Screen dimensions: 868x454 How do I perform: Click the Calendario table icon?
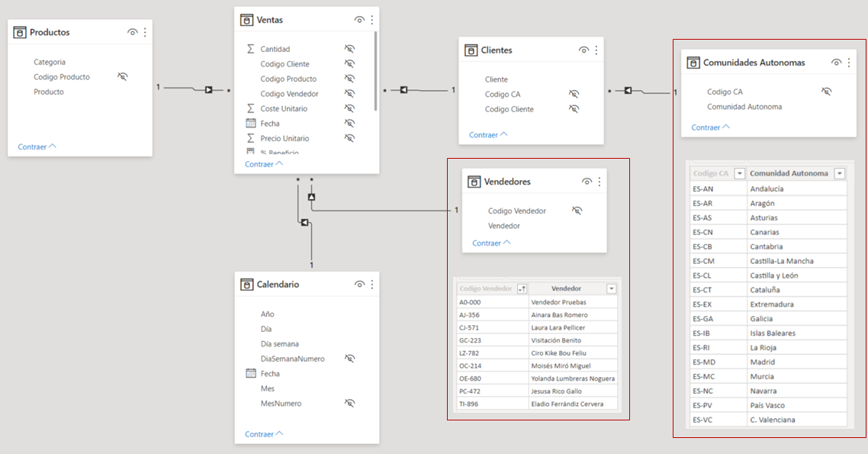tap(247, 284)
